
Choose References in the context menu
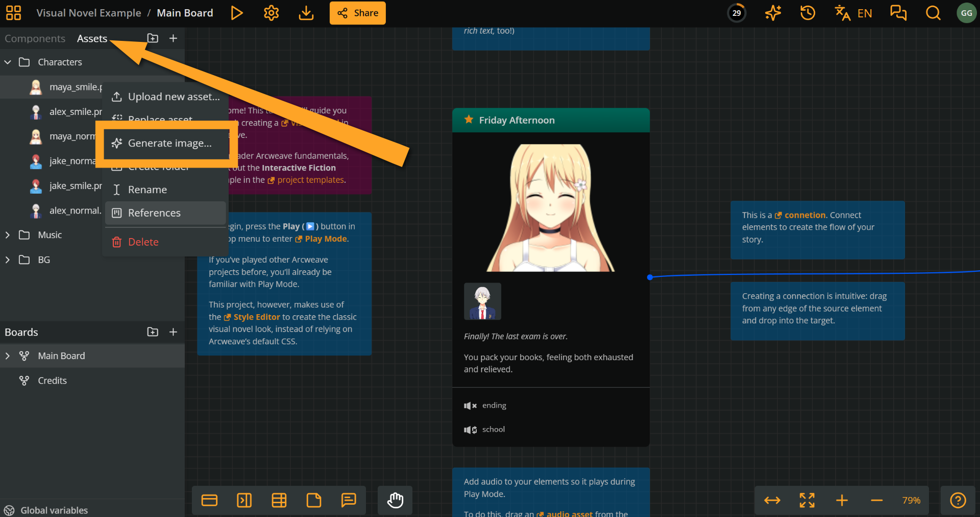point(165,213)
